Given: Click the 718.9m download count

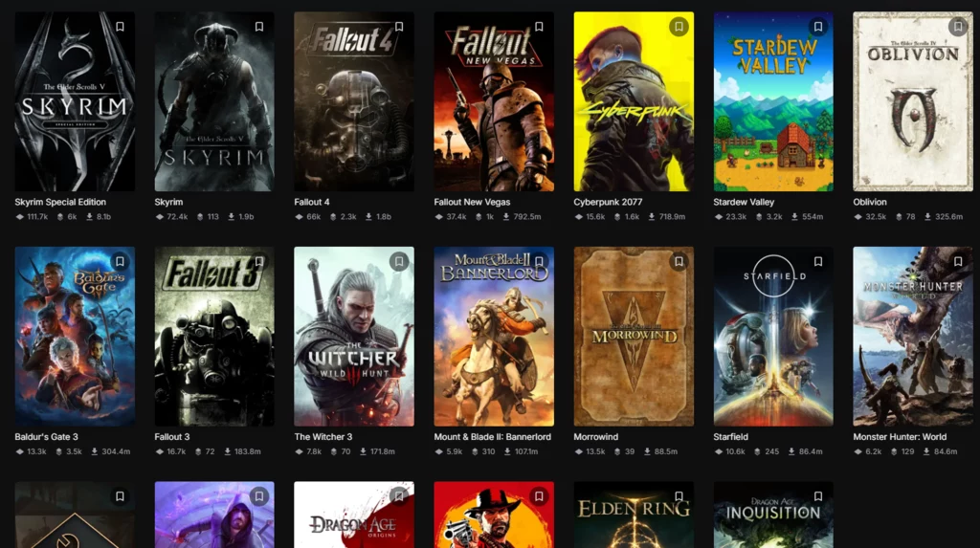Looking at the screenshot, I should [666, 217].
